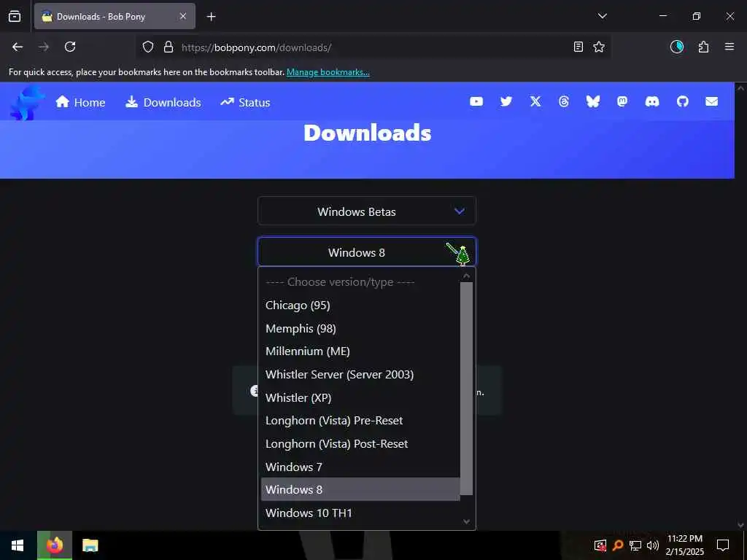The height and width of the screenshot is (560, 747).
Task: Select Memphis (98) from the list
Action: click(360, 329)
